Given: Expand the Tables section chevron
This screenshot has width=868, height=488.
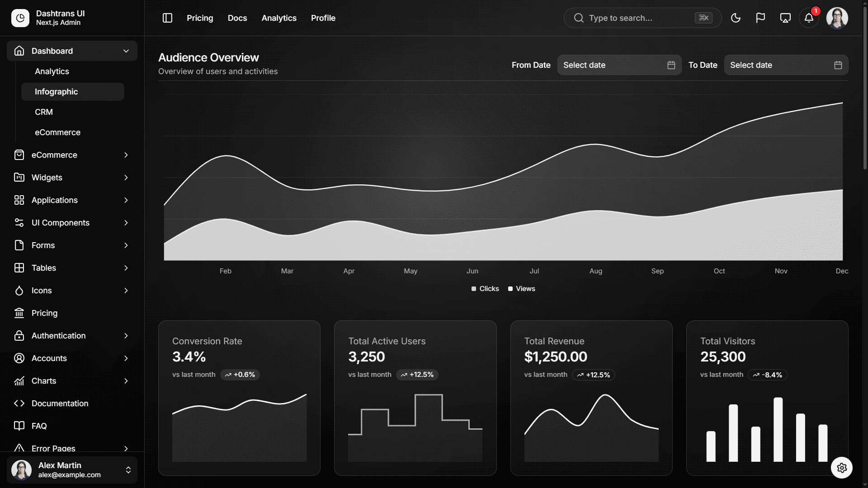Looking at the screenshot, I should [x=126, y=268].
